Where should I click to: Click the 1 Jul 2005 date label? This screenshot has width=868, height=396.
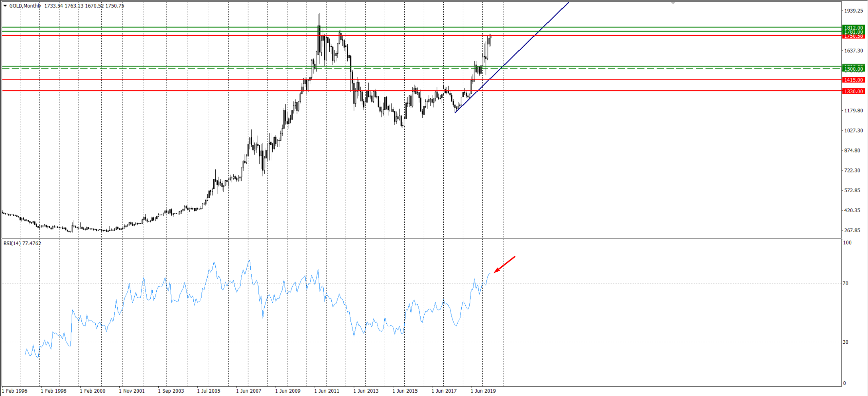click(x=209, y=391)
